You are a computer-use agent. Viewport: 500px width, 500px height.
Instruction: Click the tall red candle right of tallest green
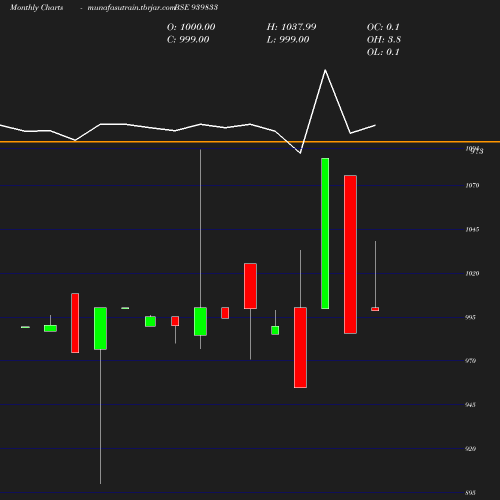350,254
